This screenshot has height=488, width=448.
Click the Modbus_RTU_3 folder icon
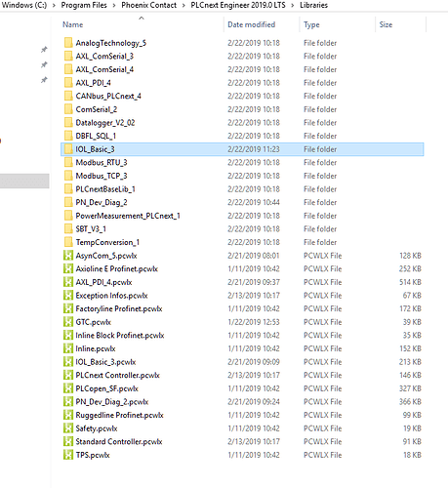point(68,162)
